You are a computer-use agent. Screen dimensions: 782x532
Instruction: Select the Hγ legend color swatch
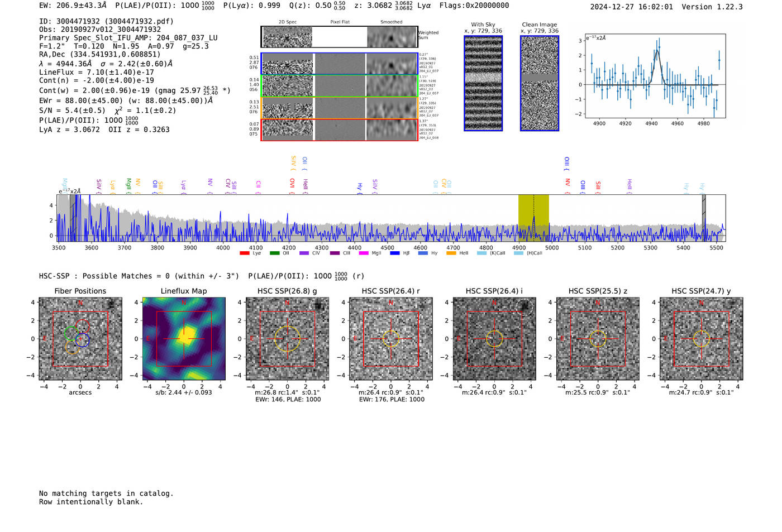pos(423,253)
